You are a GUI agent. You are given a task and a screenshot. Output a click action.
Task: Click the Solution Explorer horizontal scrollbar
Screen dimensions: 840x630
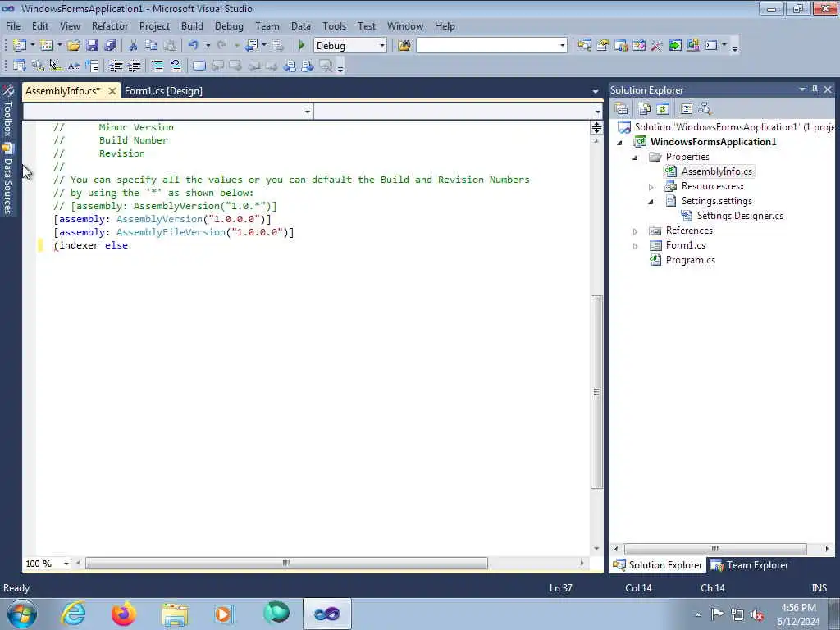pos(715,549)
